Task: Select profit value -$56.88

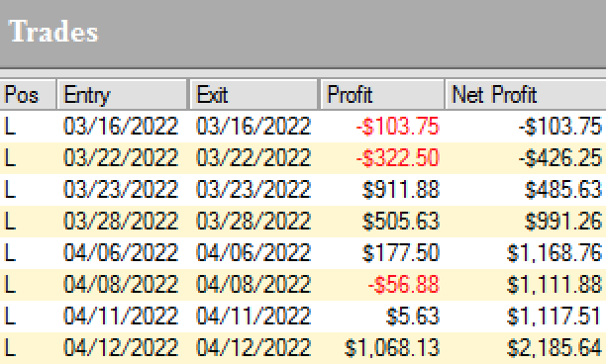Action: pyautogui.click(x=403, y=285)
